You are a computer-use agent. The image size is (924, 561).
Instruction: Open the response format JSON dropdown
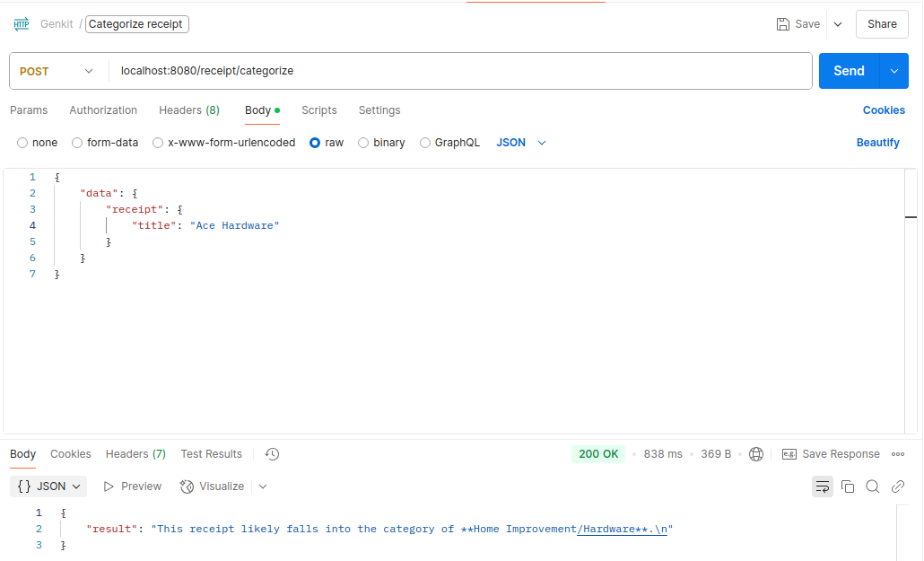[x=48, y=486]
